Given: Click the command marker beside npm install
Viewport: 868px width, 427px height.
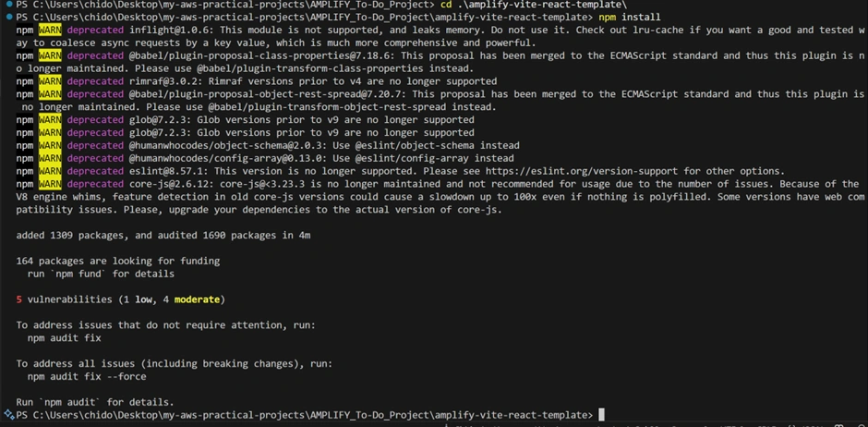Looking at the screenshot, I should (6, 18).
